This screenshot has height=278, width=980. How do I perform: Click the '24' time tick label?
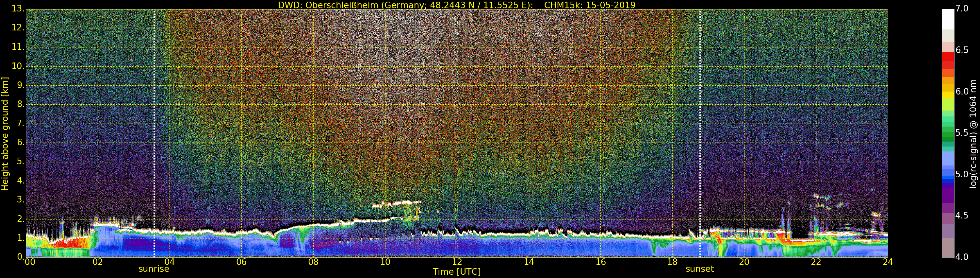pos(888,262)
